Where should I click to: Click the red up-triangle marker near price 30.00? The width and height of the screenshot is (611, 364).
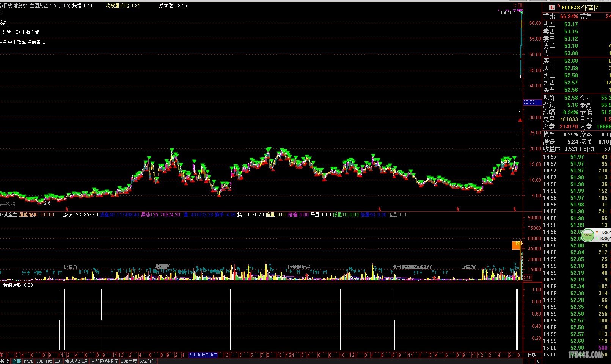coord(520,120)
